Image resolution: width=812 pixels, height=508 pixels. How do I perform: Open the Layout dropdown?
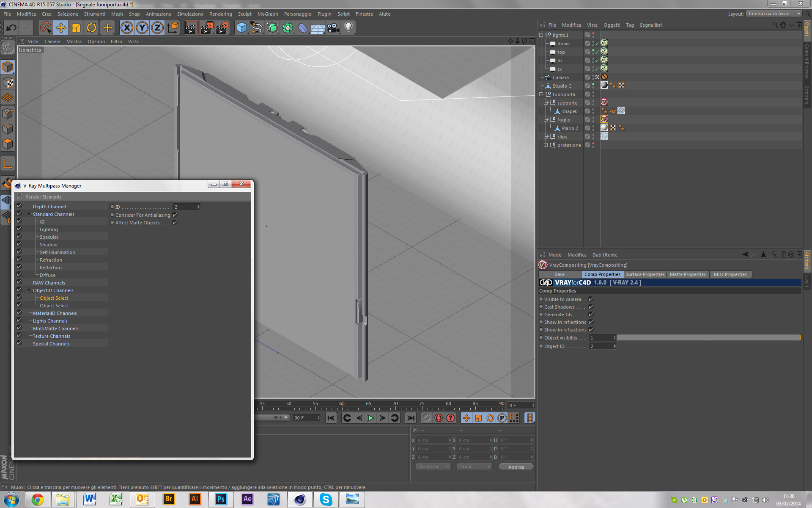coord(774,14)
